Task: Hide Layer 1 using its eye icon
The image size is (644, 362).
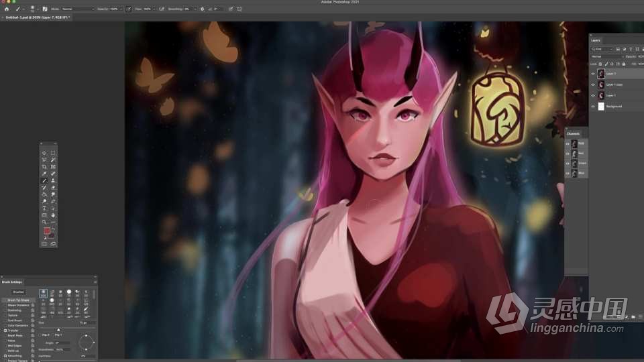Action: tap(592, 95)
